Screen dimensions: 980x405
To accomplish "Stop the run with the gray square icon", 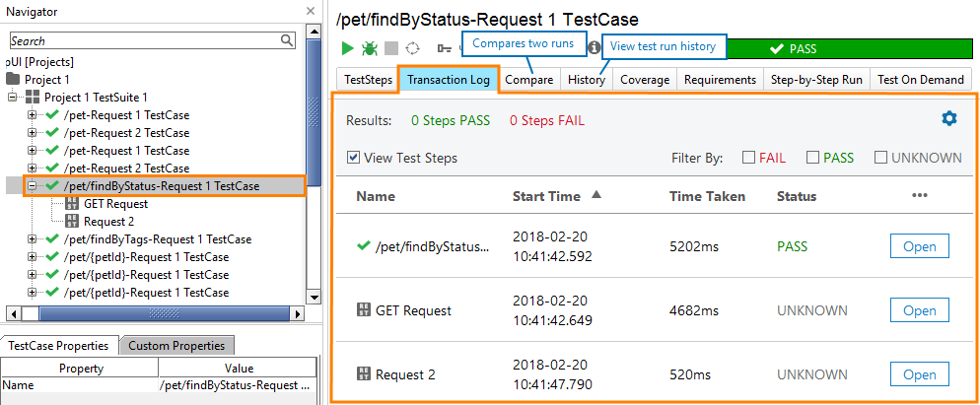I will tap(390, 48).
